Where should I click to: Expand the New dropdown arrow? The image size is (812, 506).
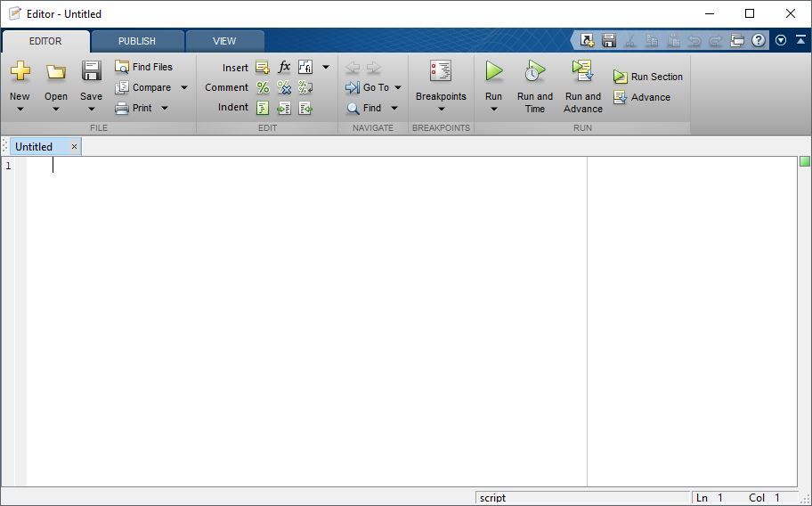[20, 109]
